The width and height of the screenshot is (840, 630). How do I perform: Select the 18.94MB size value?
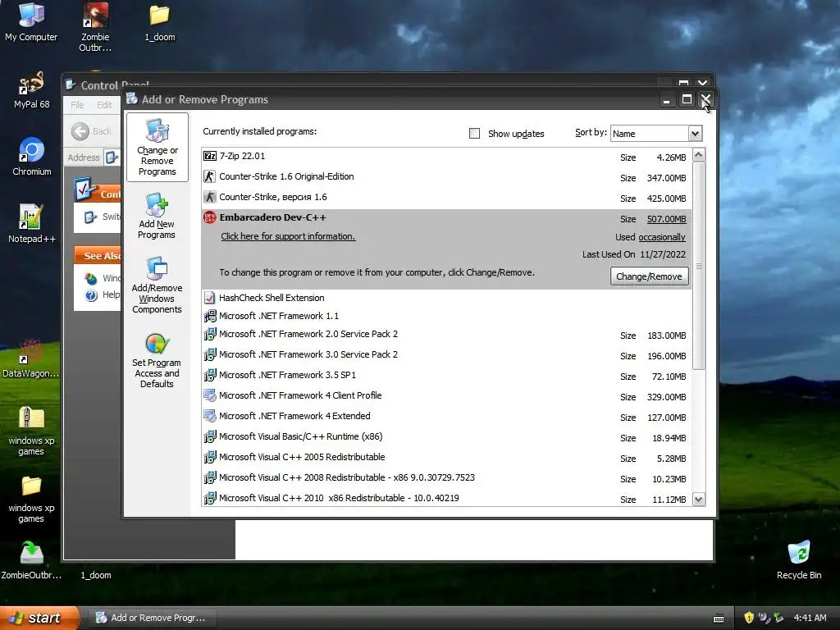point(669,438)
